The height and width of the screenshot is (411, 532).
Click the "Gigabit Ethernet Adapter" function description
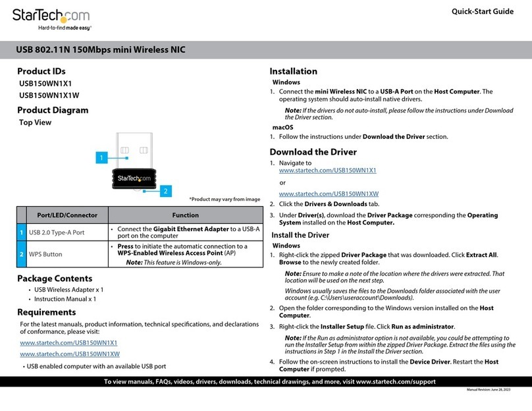188,233
